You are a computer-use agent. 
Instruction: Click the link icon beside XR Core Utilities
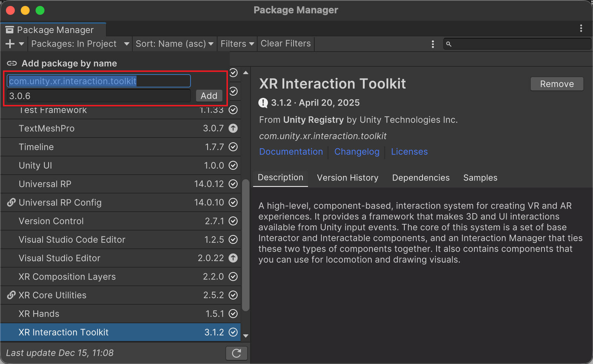pos(11,295)
